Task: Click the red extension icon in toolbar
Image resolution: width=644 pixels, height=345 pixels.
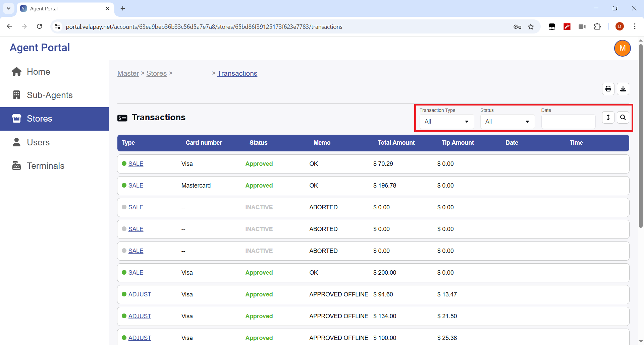Action: click(x=567, y=26)
